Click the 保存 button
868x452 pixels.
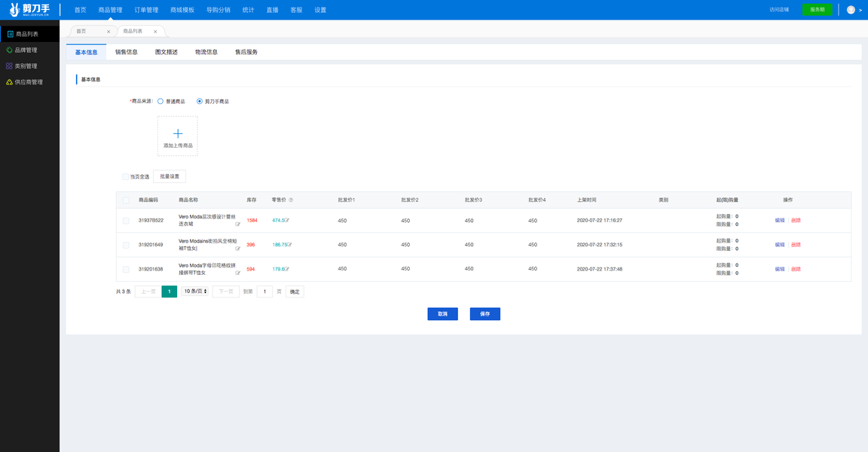click(x=485, y=313)
